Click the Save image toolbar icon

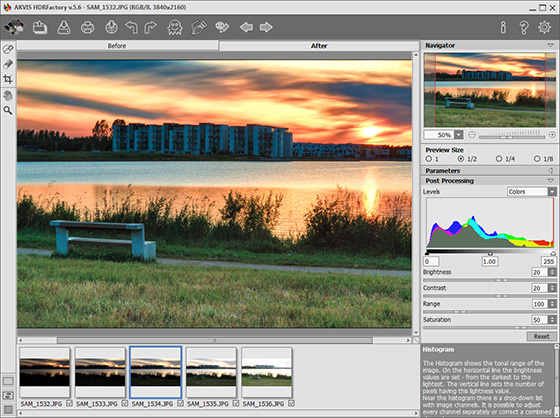(x=64, y=27)
